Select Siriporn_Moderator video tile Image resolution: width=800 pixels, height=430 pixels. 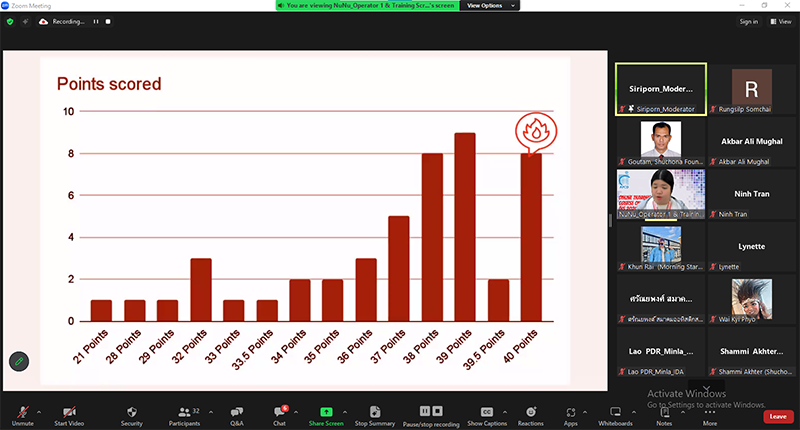click(661, 89)
